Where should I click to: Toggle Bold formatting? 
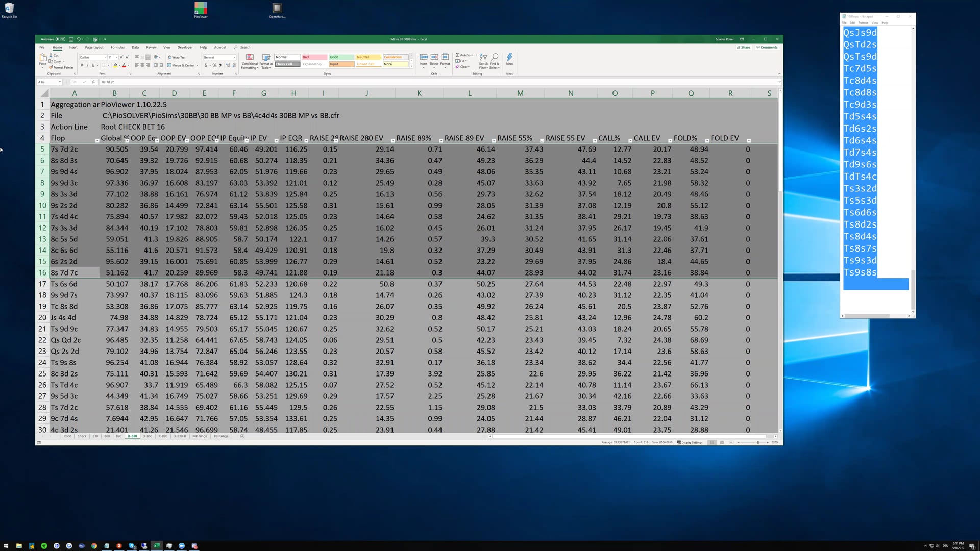(x=82, y=65)
